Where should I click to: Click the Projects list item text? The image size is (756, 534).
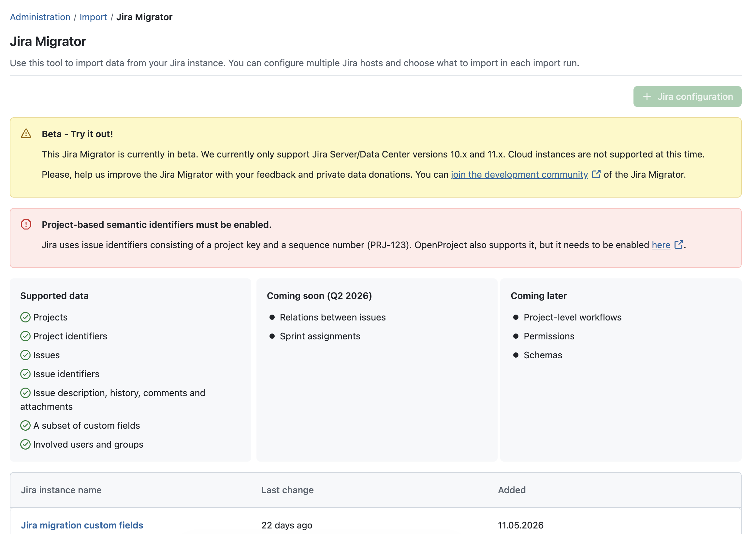(51, 317)
